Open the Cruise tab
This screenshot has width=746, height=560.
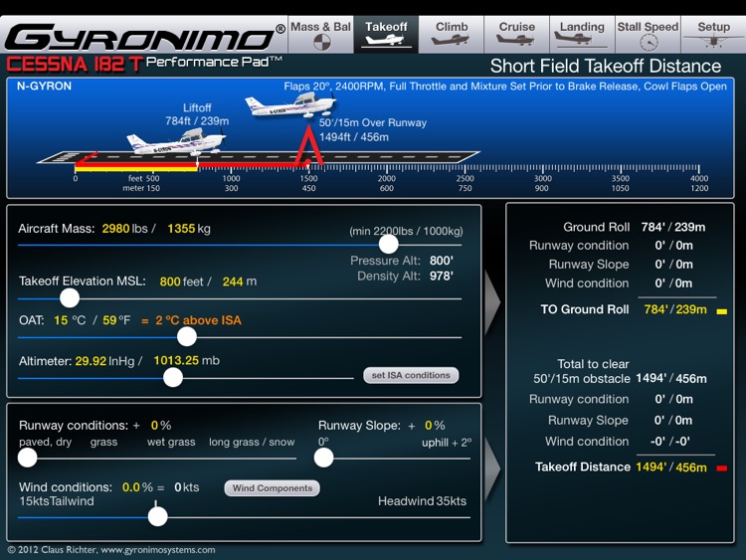(516, 34)
